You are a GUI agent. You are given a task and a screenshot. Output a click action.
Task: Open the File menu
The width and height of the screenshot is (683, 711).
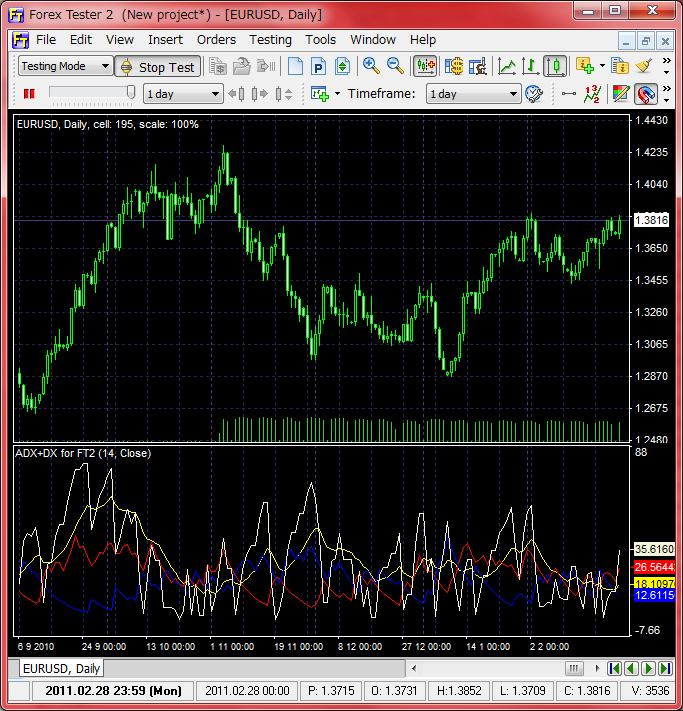point(46,40)
